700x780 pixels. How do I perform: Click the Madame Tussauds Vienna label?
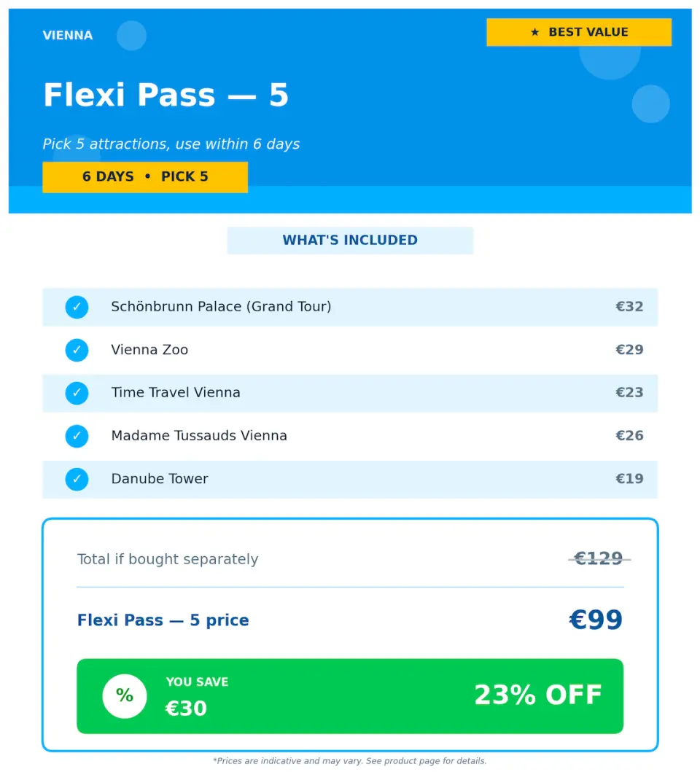coord(199,436)
